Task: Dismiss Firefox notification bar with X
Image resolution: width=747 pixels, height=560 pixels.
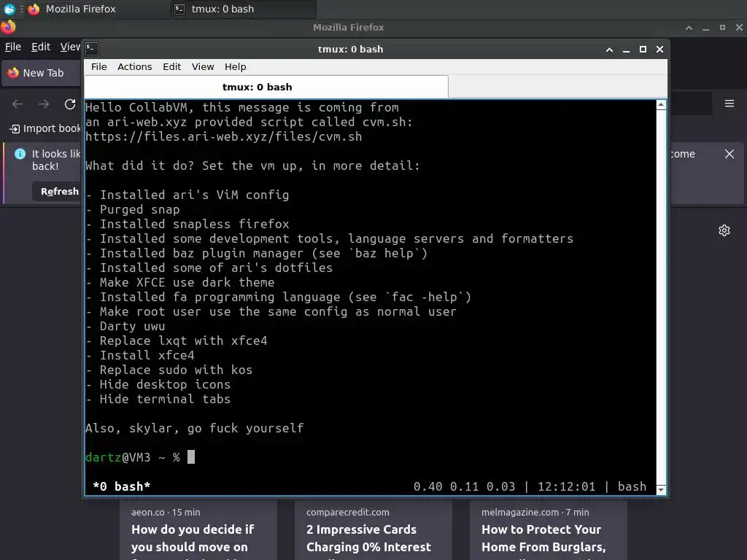Action: [x=729, y=154]
